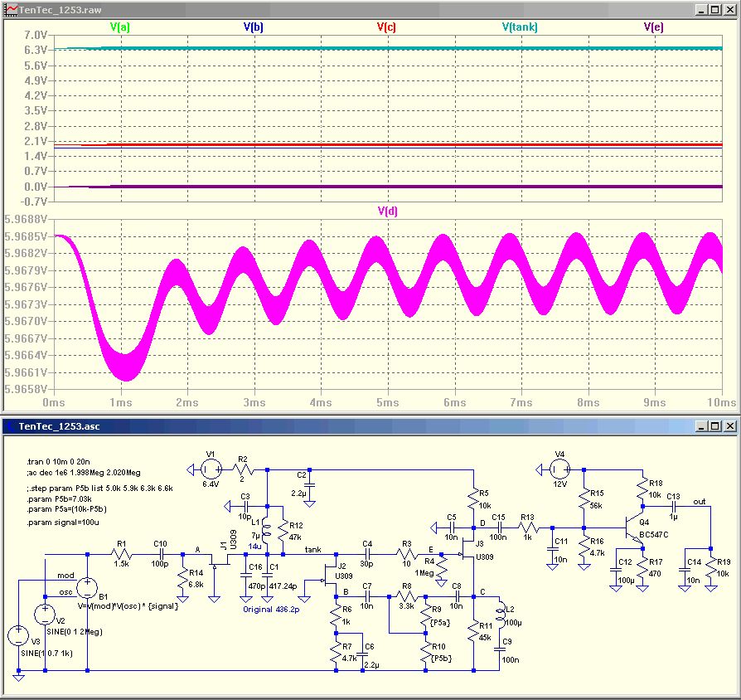Click the .tran simulation directive text

60,461
